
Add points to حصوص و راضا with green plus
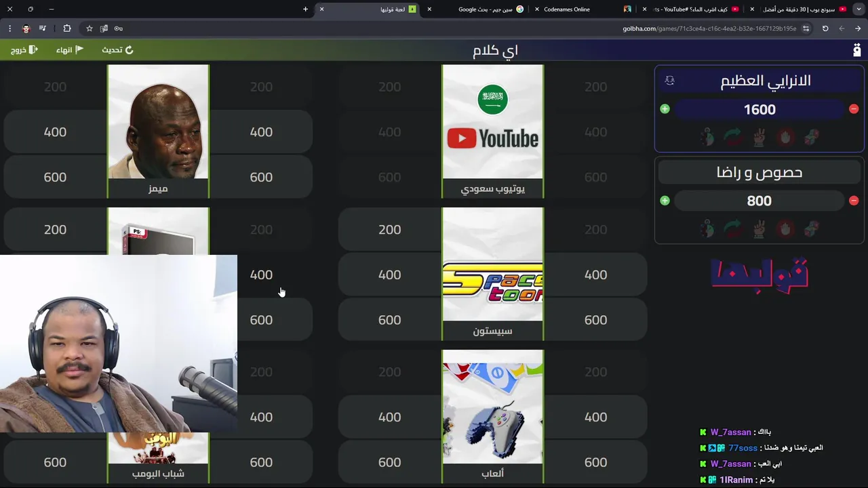pos(665,201)
